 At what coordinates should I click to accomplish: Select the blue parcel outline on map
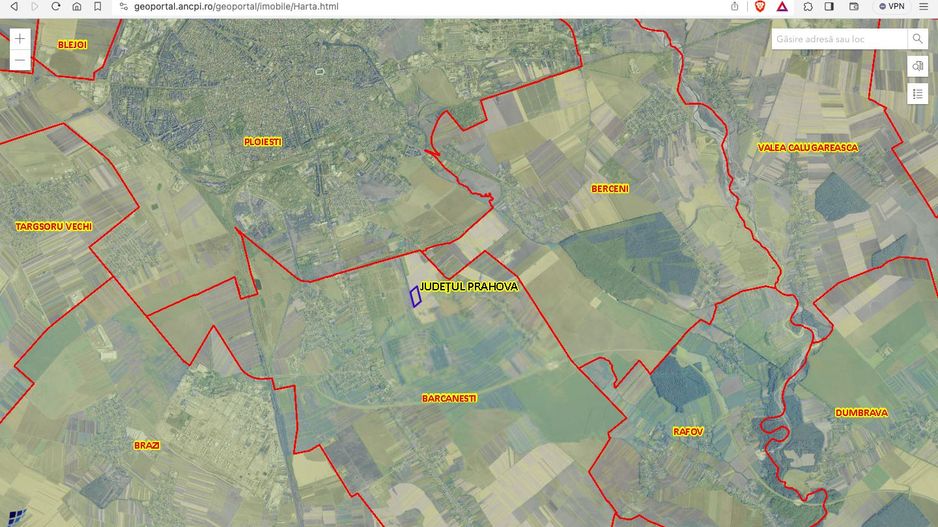pyautogui.click(x=415, y=297)
